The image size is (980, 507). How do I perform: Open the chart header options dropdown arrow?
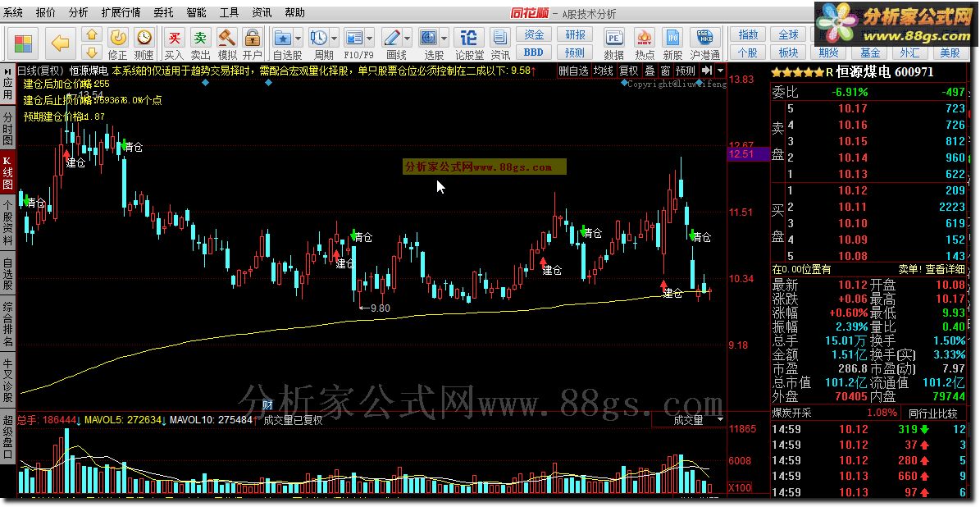tap(721, 71)
